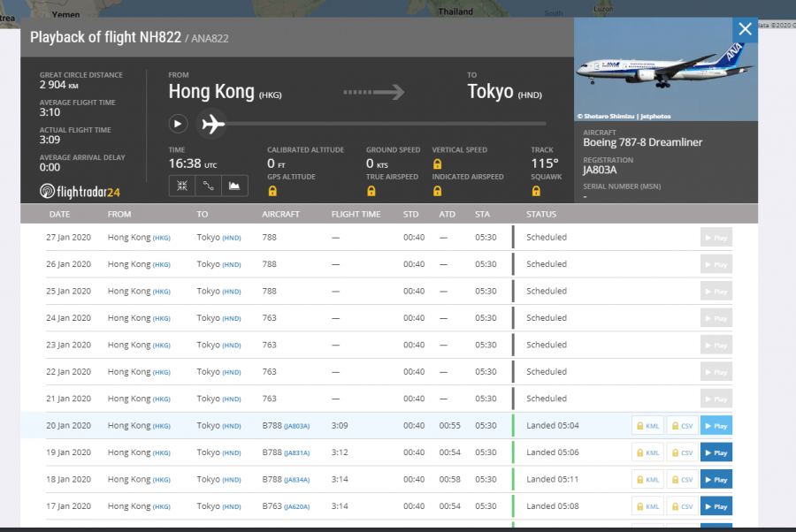Viewport: 796px width, 532px height.
Task: Toggle the altitude graph icon
Action: [234, 186]
